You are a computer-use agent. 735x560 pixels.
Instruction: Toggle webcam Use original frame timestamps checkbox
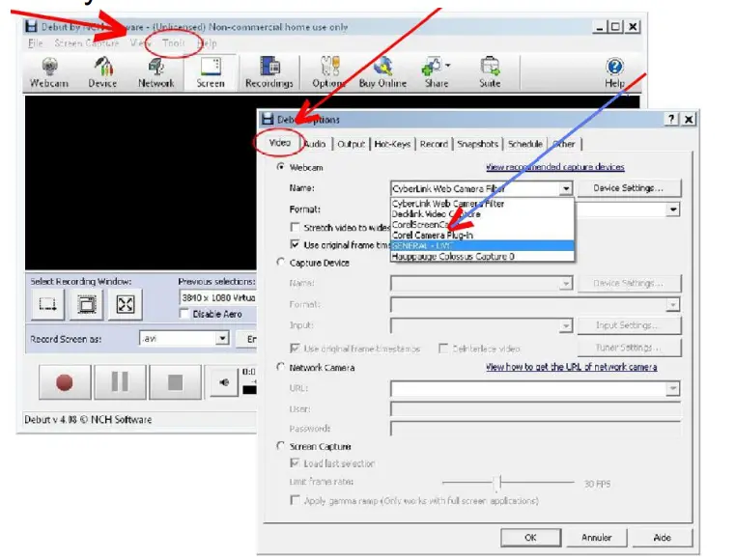point(295,244)
